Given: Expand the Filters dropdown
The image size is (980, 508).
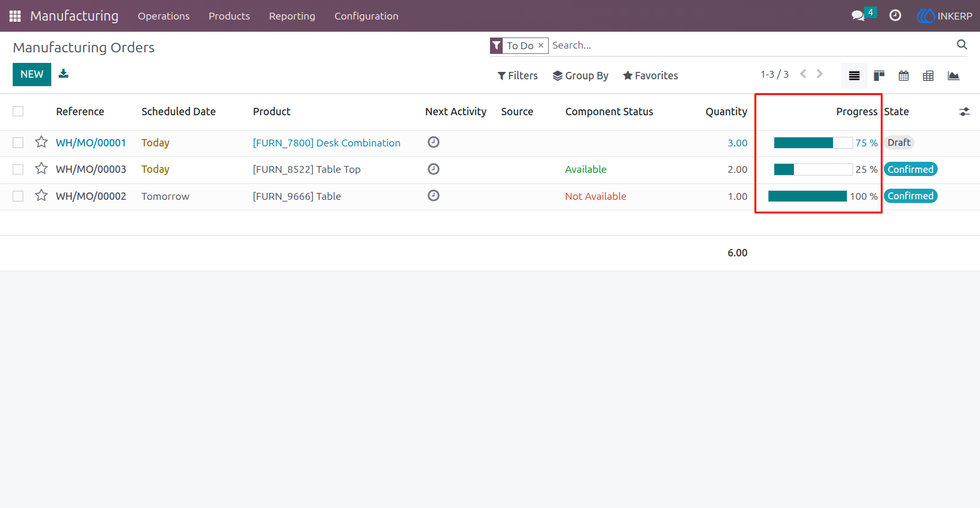Looking at the screenshot, I should (517, 76).
